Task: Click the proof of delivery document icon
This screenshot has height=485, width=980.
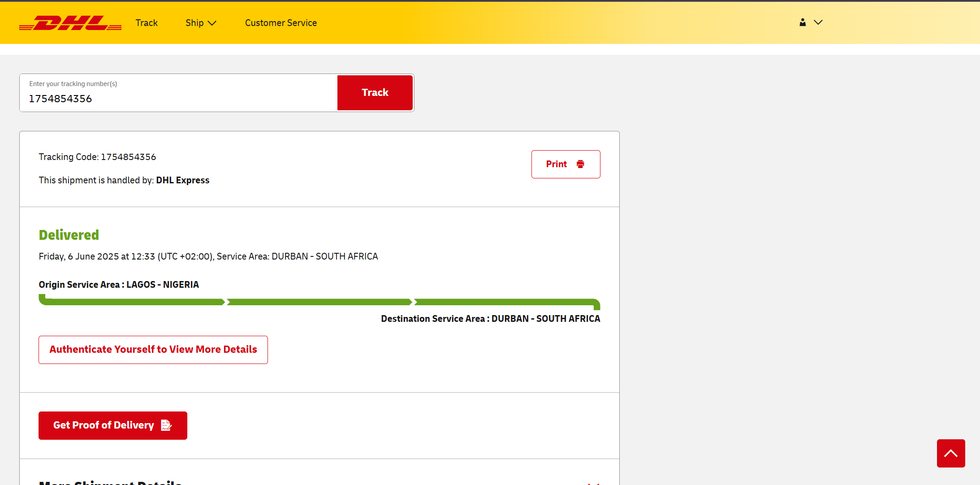Action: click(166, 425)
